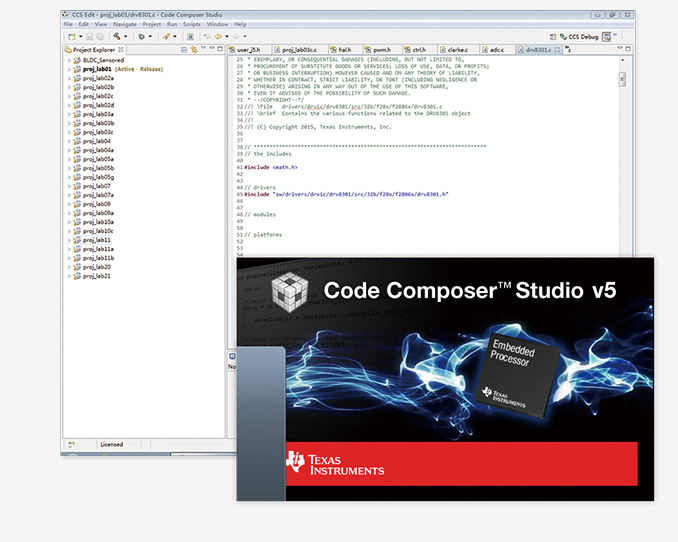Click the Save toolbar icon
Image resolution: width=678 pixels, height=542 pixels.
pyautogui.click(x=90, y=37)
